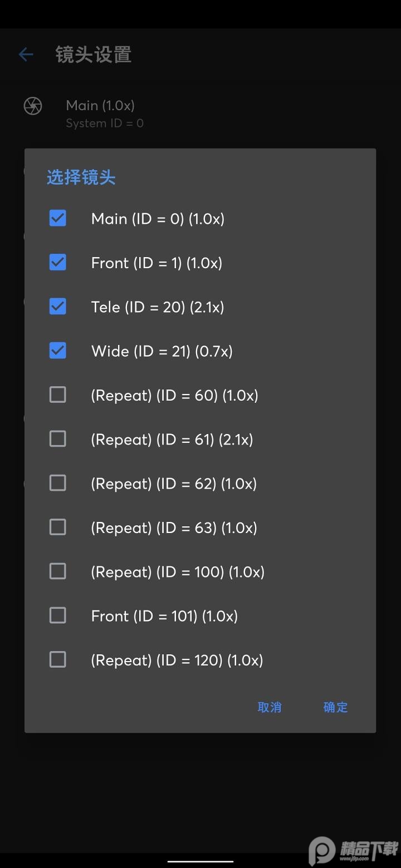Check the Repeat ID = 61 (2.1x) box
Image resolution: width=401 pixels, height=868 pixels.
58,439
